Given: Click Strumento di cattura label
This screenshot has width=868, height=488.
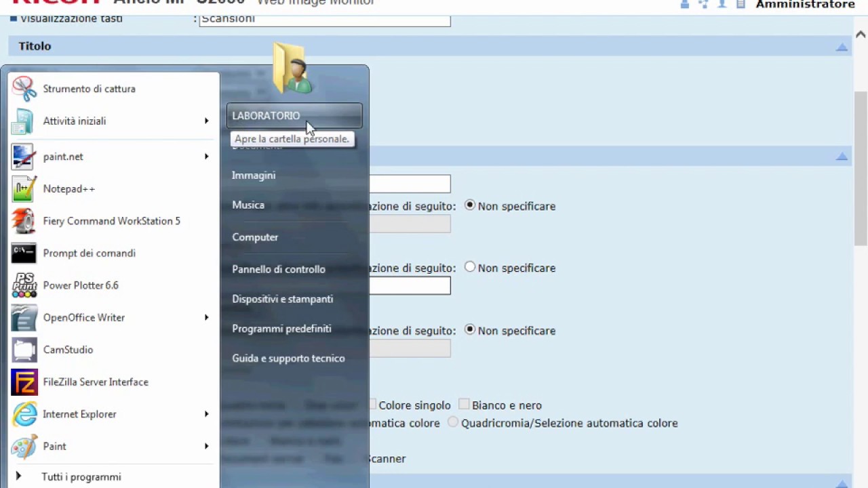Looking at the screenshot, I should point(89,89).
